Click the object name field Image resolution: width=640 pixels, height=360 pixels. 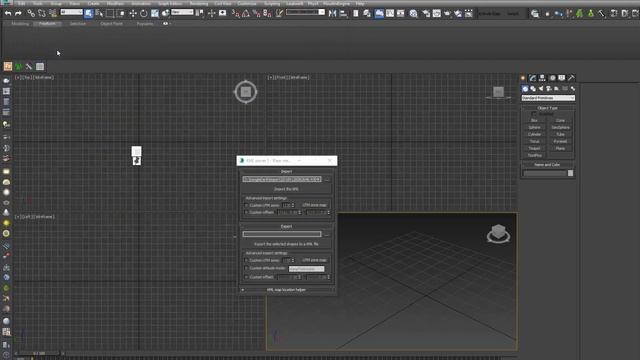coord(545,173)
